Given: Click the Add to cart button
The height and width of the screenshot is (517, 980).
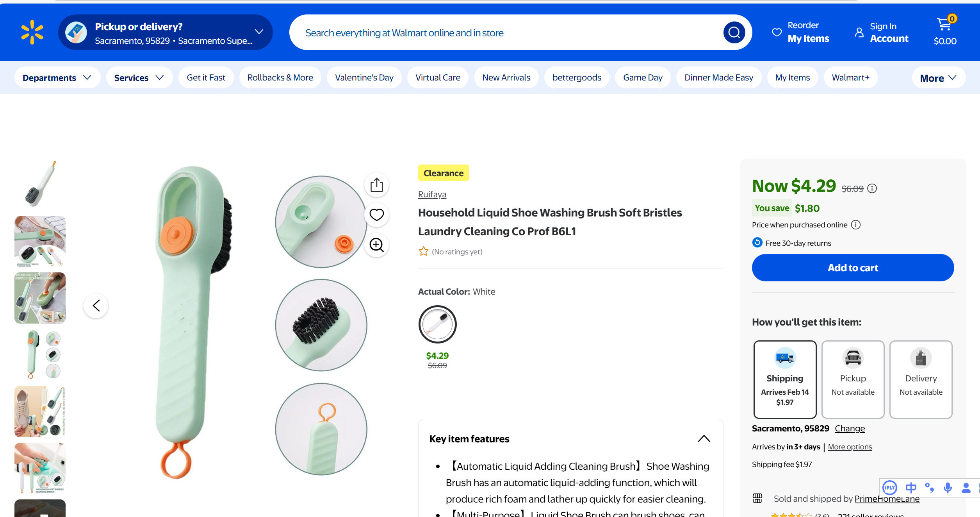Looking at the screenshot, I should tap(853, 268).
